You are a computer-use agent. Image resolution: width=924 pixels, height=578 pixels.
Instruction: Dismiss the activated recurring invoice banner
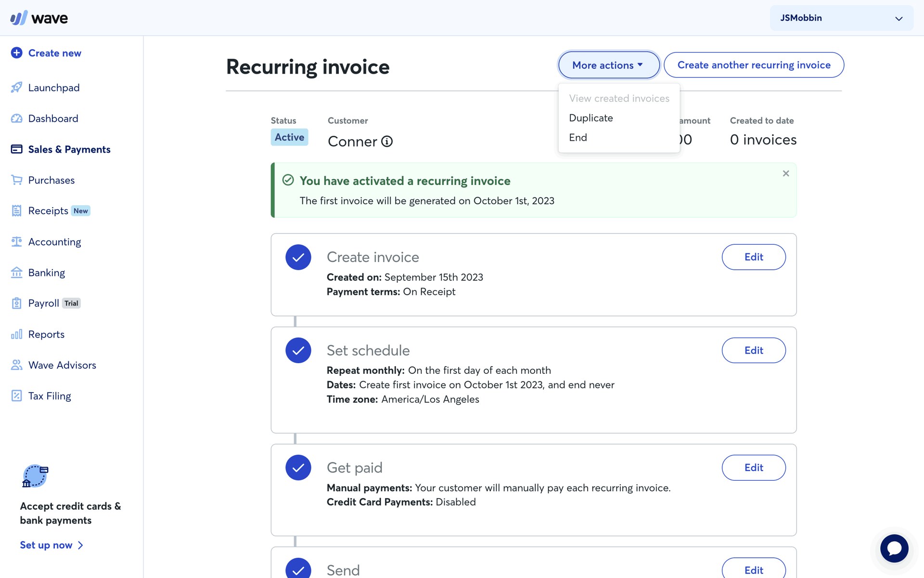pos(786,173)
